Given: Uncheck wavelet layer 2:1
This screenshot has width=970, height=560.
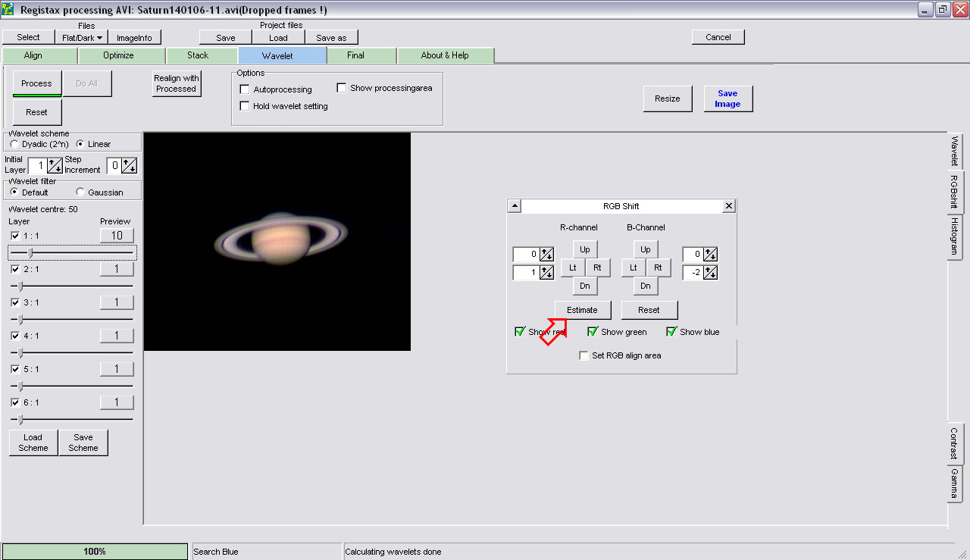Looking at the screenshot, I should 15,269.
